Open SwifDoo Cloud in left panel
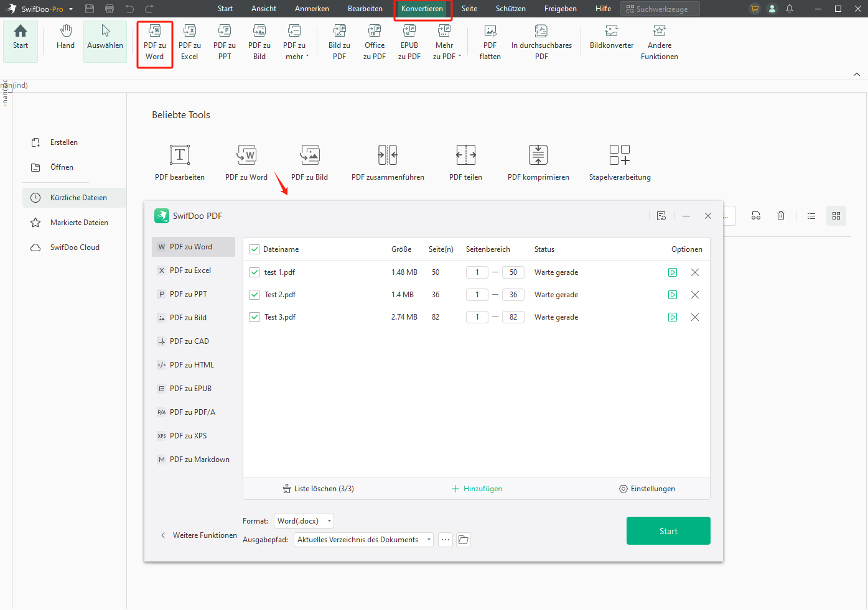The width and height of the screenshot is (868, 610). (x=74, y=247)
